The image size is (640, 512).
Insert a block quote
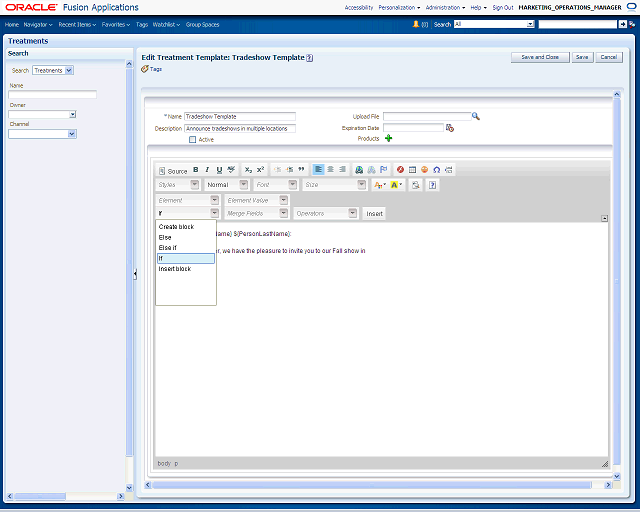click(x=301, y=170)
